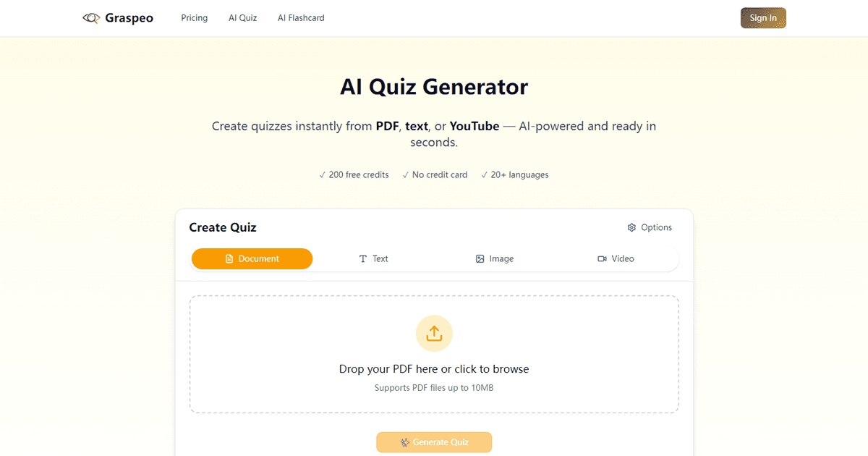Open the AI Flashcard page
This screenshot has height=456, width=868.
[x=301, y=18]
